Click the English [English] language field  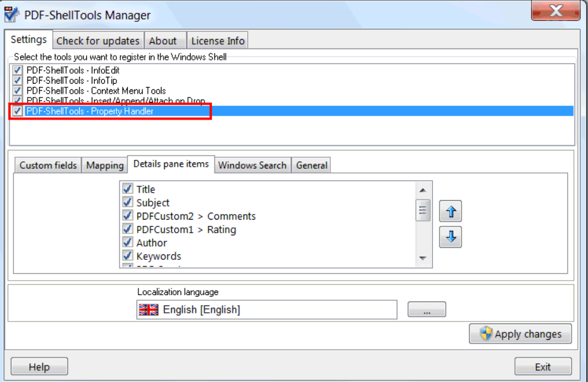(x=267, y=310)
